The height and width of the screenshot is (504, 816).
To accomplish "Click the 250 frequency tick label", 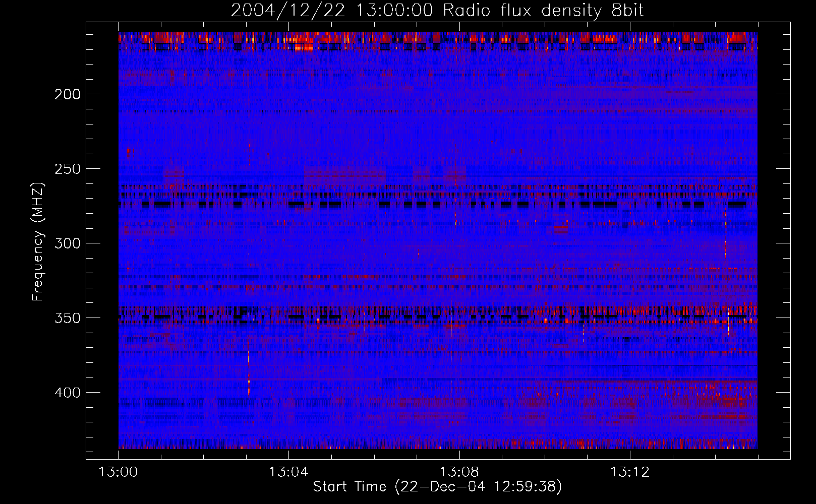I will 68,169.
